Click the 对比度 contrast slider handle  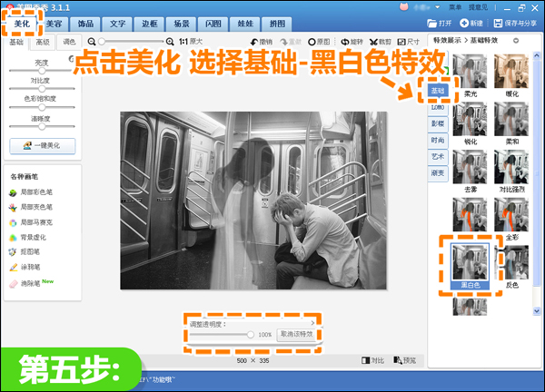click(x=42, y=89)
